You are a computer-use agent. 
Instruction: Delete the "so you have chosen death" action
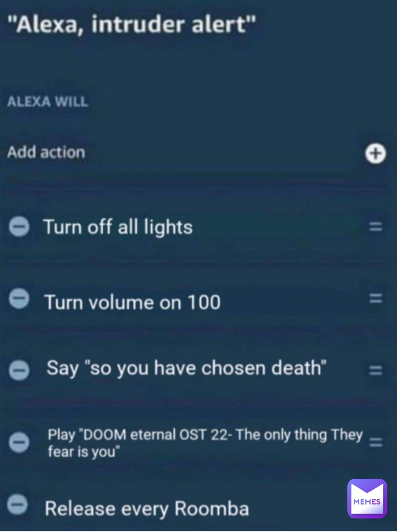click(x=19, y=370)
